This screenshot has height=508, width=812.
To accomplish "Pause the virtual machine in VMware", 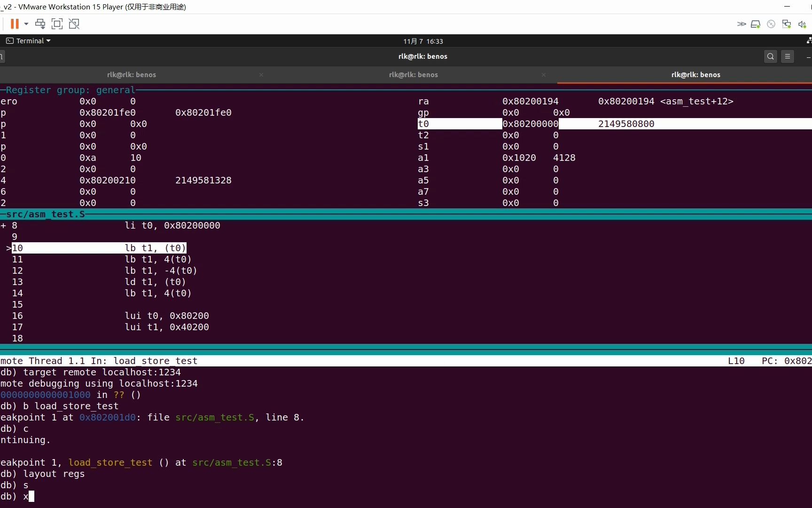I will [x=15, y=24].
